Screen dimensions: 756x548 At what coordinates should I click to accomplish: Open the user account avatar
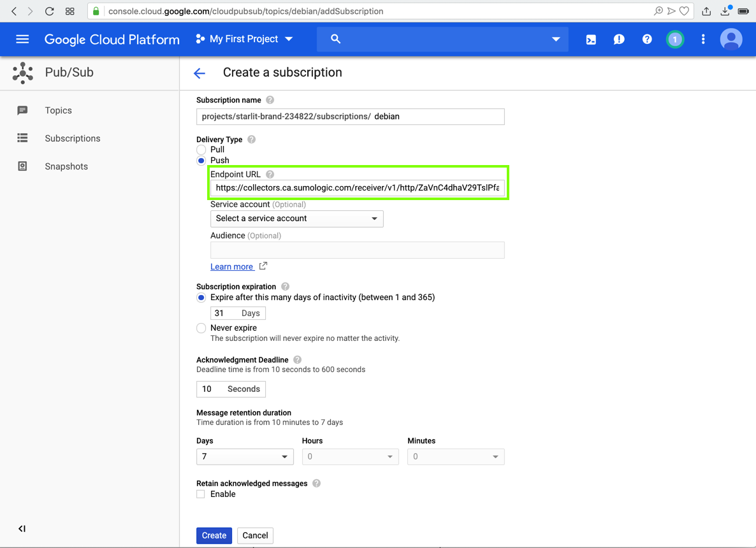(731, 40)
